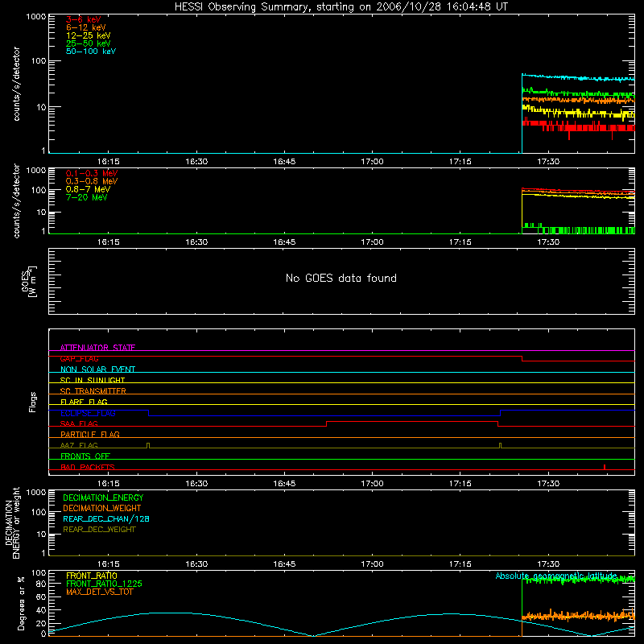Click the 16:15 tick under flags panel

(109, 484)
